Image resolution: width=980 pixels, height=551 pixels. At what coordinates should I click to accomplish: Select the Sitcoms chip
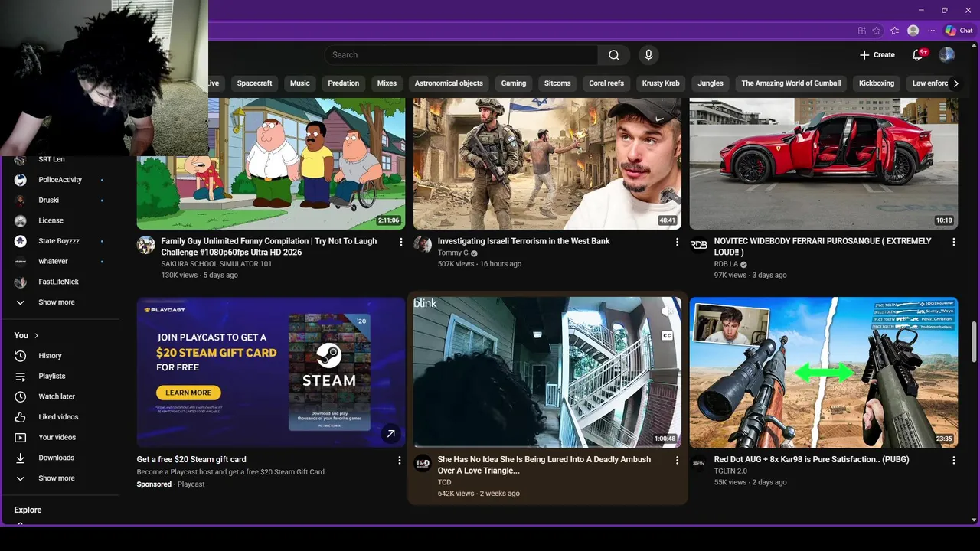[557, 83]
